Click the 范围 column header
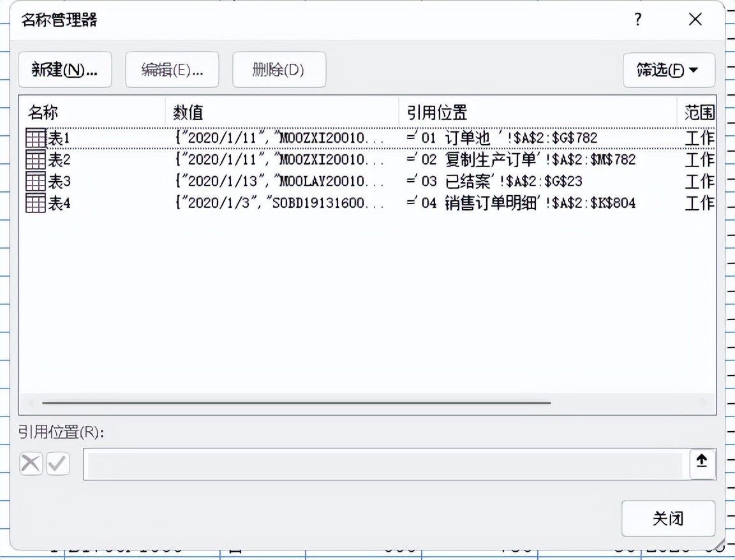The image size is (735, 560). (x=697, y=112)
